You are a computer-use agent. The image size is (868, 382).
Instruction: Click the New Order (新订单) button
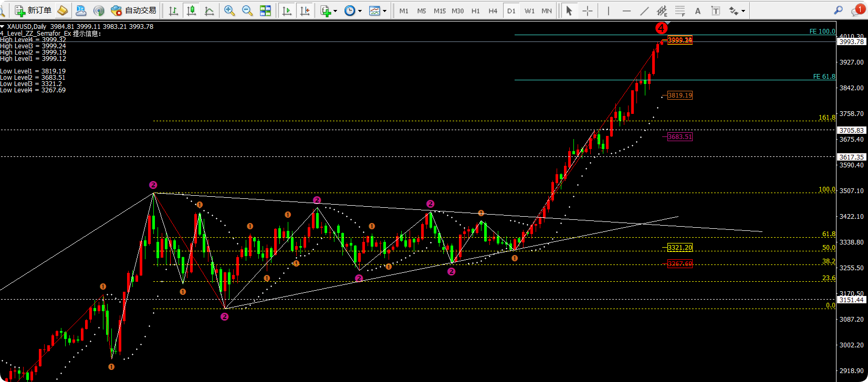pyautogui.click(x=33, y=10)
